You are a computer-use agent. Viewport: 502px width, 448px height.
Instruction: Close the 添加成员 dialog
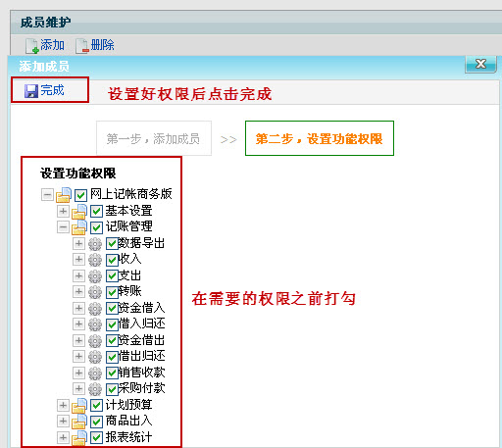480,64
